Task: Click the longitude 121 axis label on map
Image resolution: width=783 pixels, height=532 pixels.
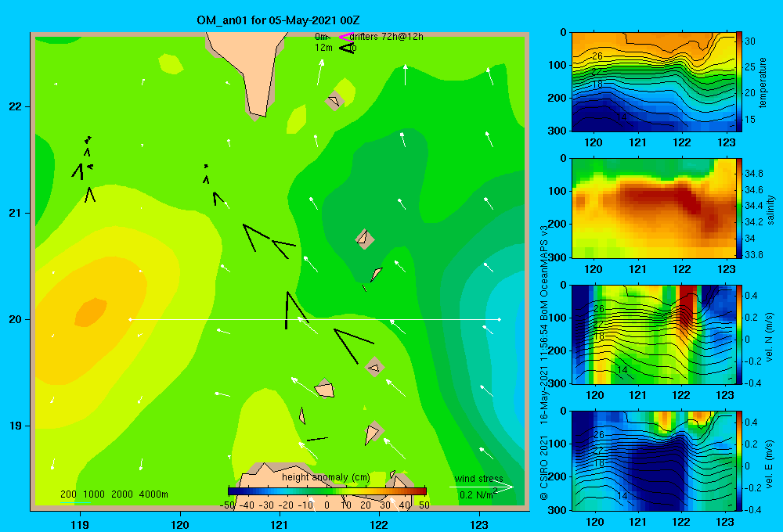Action: pyautogui.click(x=280, y=524)
